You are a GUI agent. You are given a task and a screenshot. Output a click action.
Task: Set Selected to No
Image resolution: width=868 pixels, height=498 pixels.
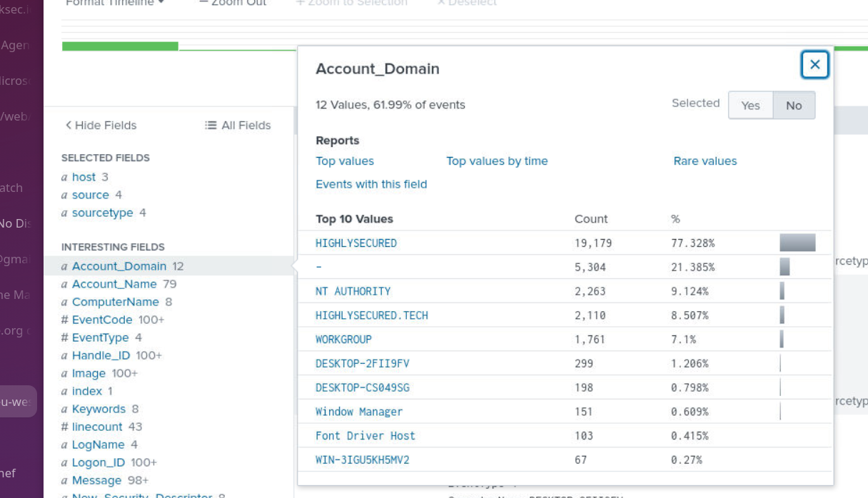coord(794,106)
